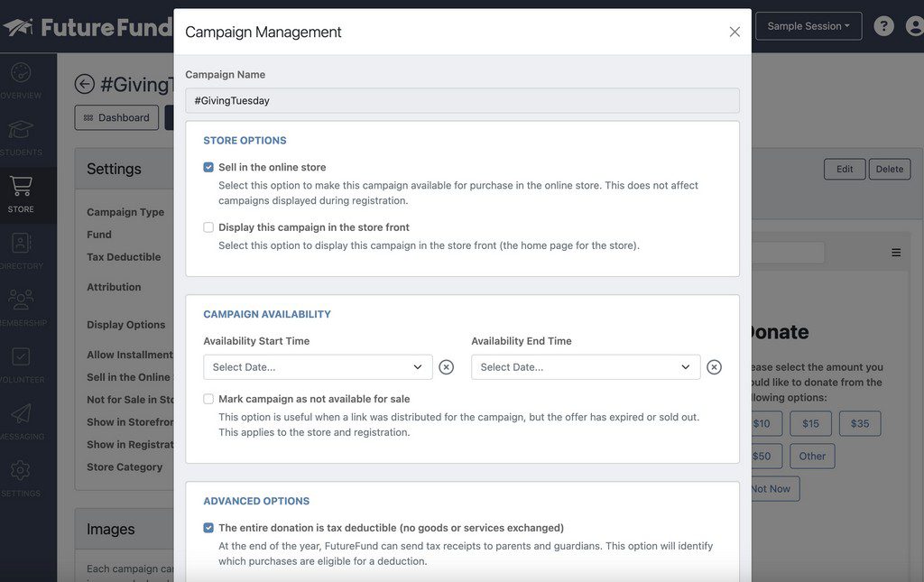Click the STORE OPTIONS heading
This screenshot has width=924, height=582.
pyautogui.click(x=245, y=141)
